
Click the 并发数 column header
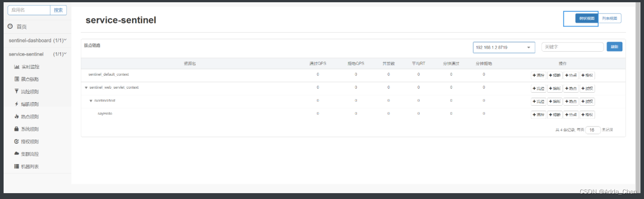389,64
